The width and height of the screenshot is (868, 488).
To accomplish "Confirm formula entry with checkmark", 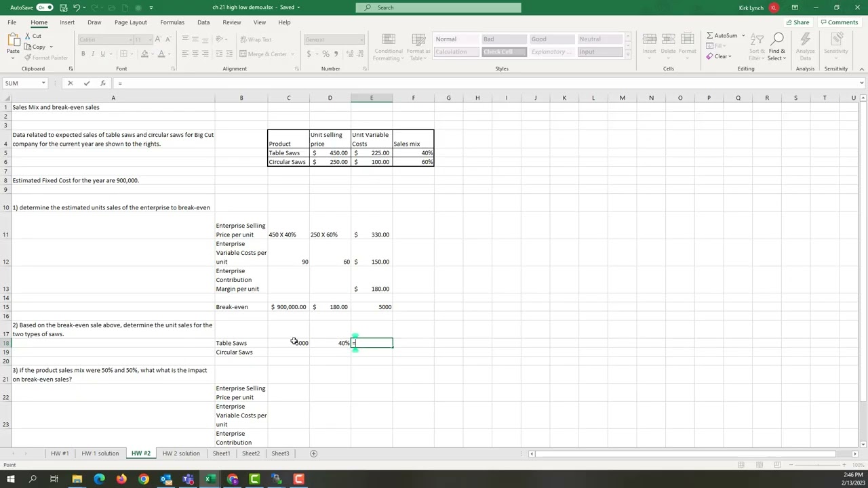I will [x=86, y=83].
